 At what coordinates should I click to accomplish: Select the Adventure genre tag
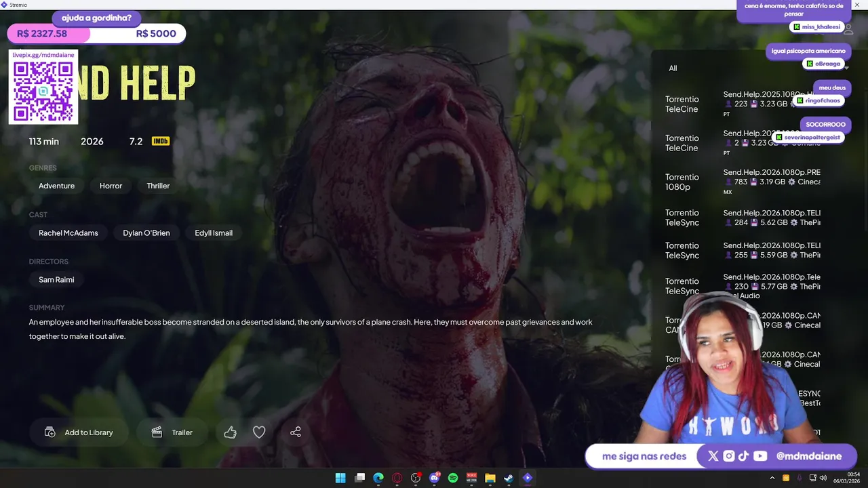pos(56,186)
